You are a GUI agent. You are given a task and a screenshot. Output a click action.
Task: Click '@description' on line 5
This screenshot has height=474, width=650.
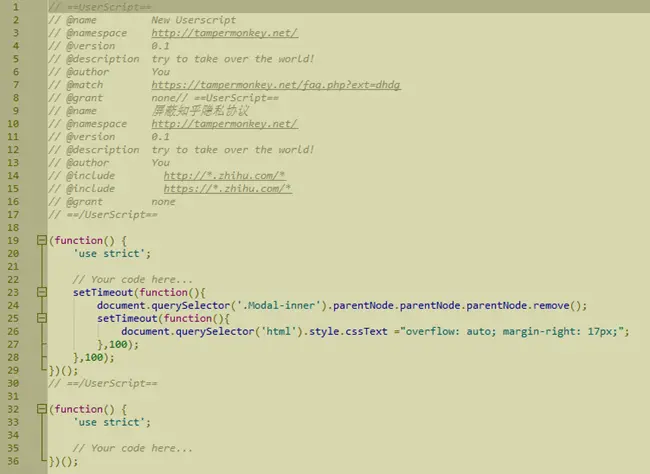point(103,59)
